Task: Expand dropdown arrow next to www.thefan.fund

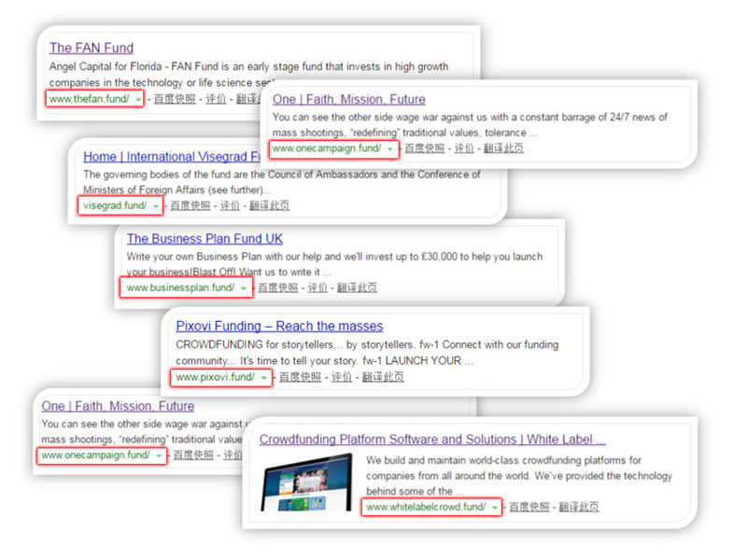Action: pos(138,100)
